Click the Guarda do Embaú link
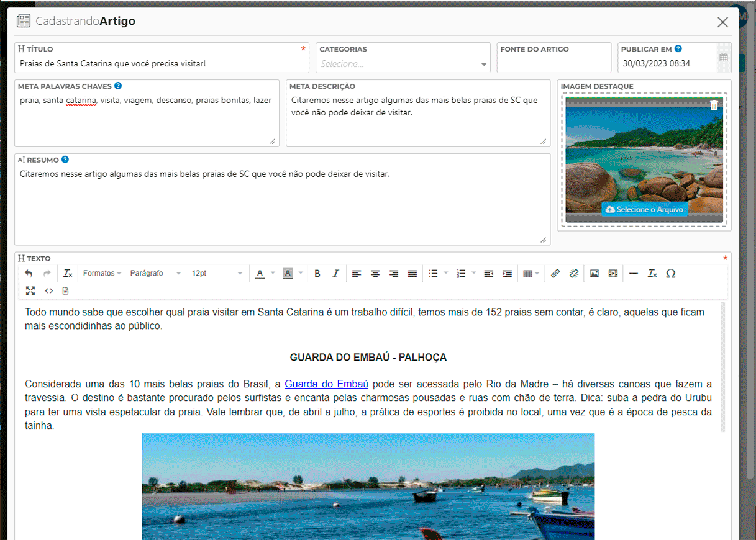Viewport: 756px width, 540px height. coord(327,384)
